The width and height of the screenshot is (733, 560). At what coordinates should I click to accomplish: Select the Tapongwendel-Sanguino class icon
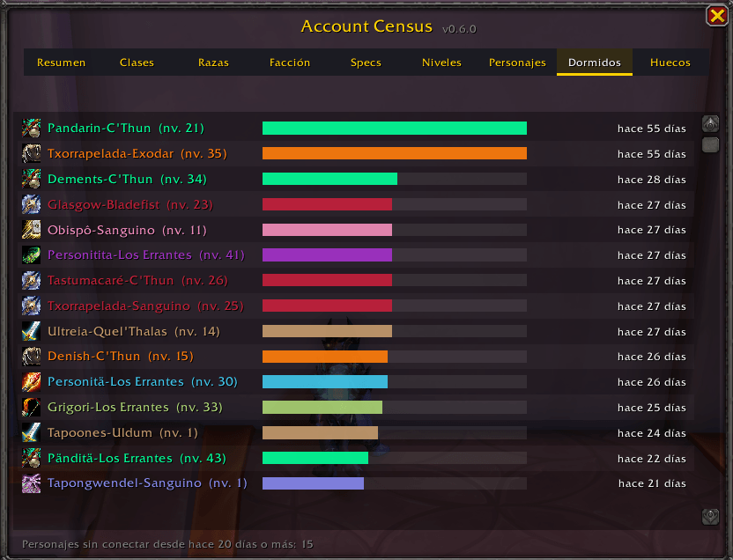[32, 483]
